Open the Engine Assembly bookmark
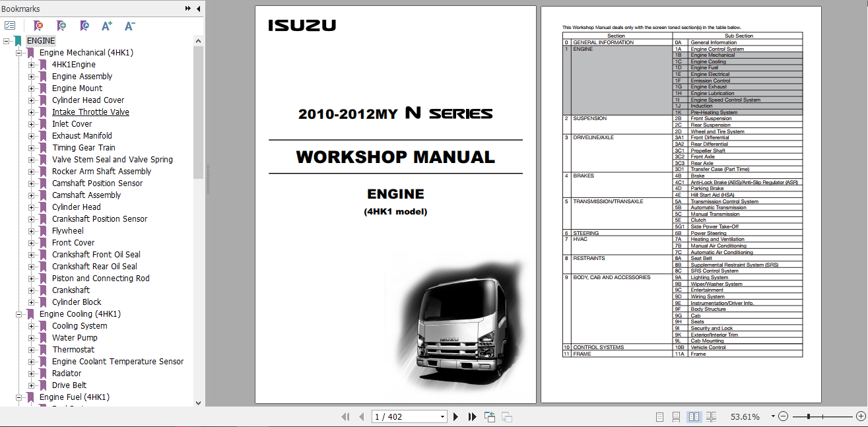The image size is (868, 427). [83, 77]
